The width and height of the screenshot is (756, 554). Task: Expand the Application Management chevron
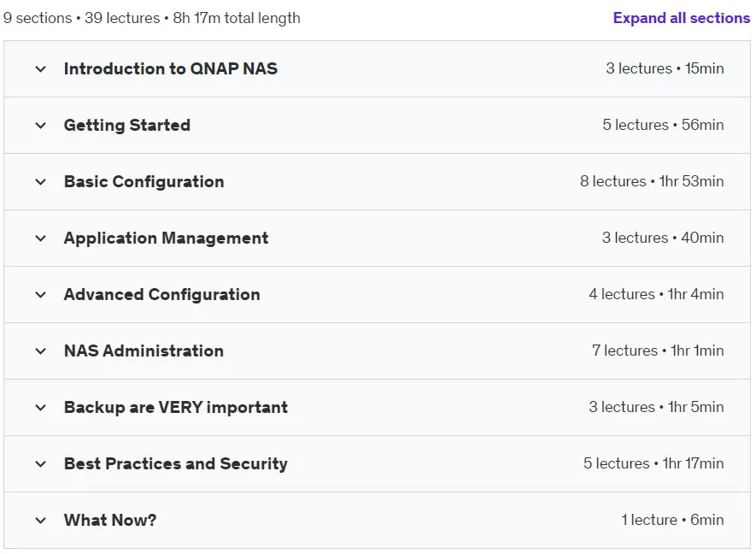point(41,239)
